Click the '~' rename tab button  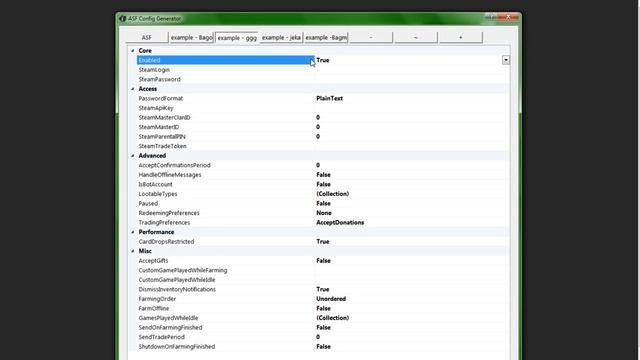[416, 38]
